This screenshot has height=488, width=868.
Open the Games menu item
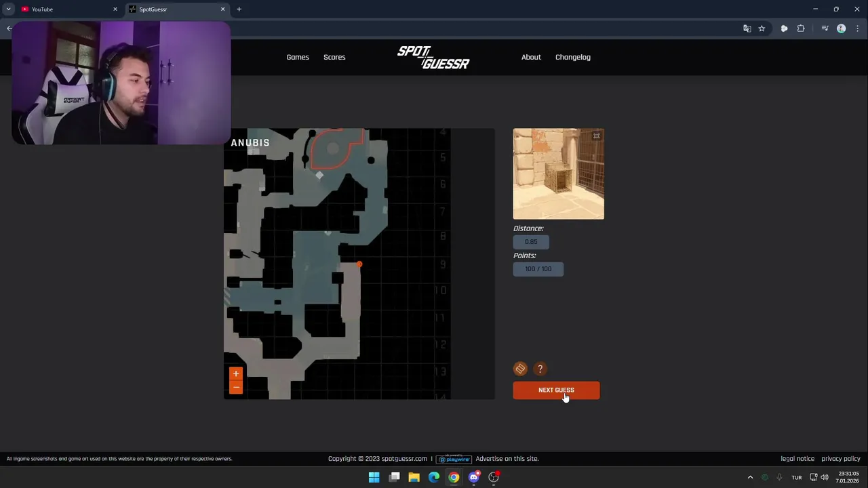(x=298, y=57)
